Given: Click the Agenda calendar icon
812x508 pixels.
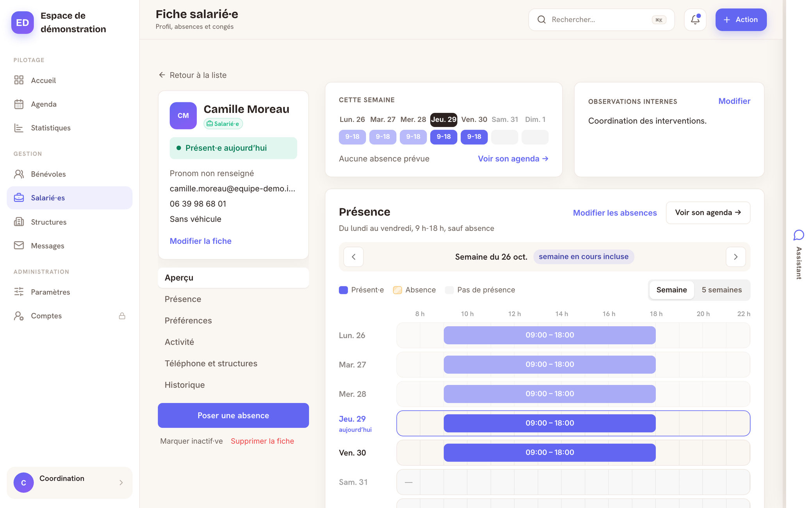Looking at the screenshot, I should click(x=19, y=104).
